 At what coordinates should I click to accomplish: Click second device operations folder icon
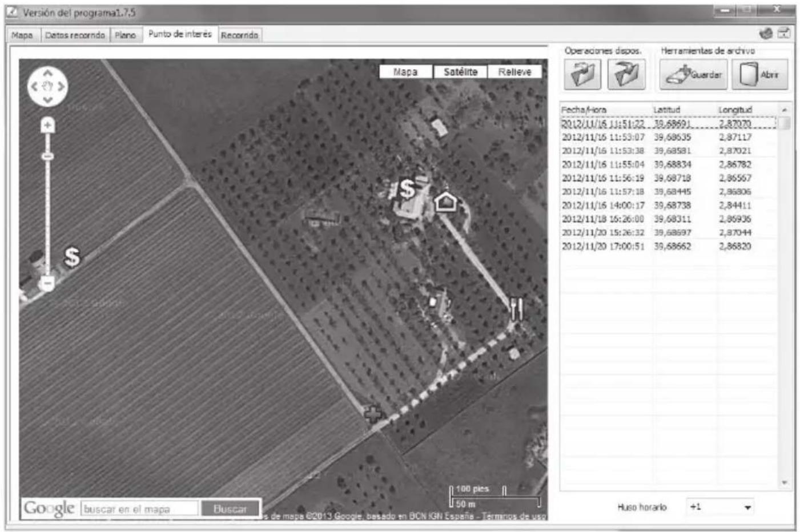click(626, 74)
